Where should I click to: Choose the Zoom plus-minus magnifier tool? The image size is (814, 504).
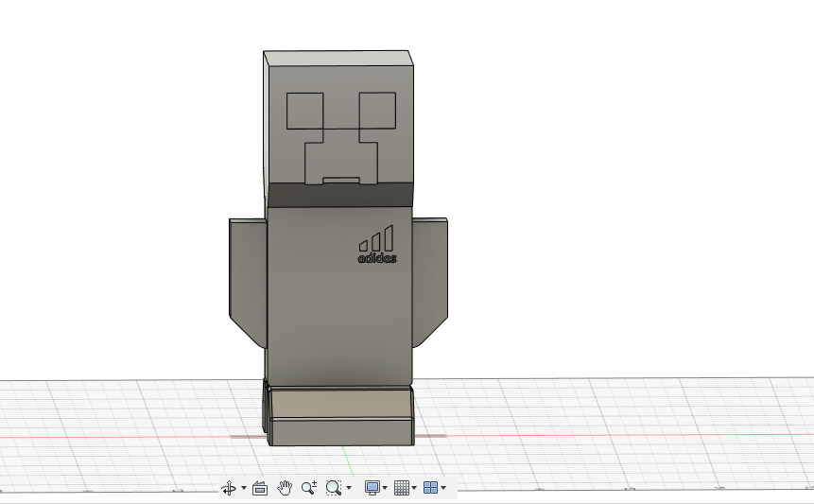pyautogui.click(x=309, y=488)
